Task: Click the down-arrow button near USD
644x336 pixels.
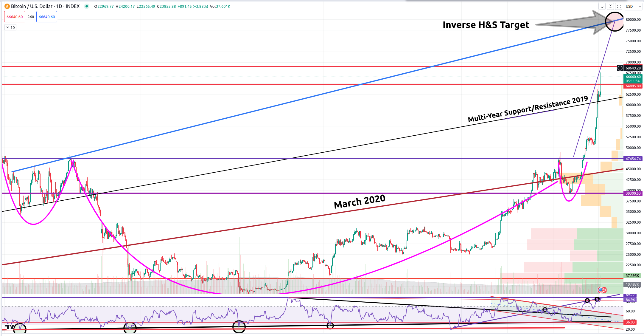Action: (602, 6)
